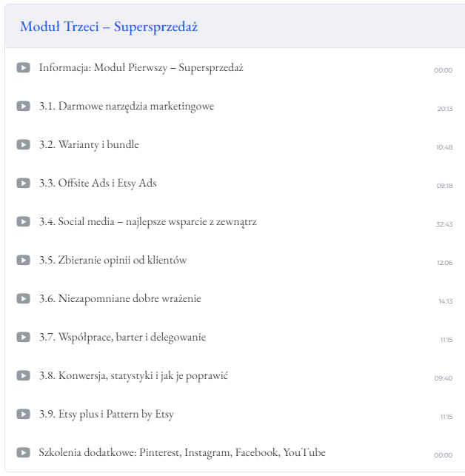Click play icon beside Etsy plus lesson
The image size is (465, 476).
pyautogui.click(x=24, y=415)
